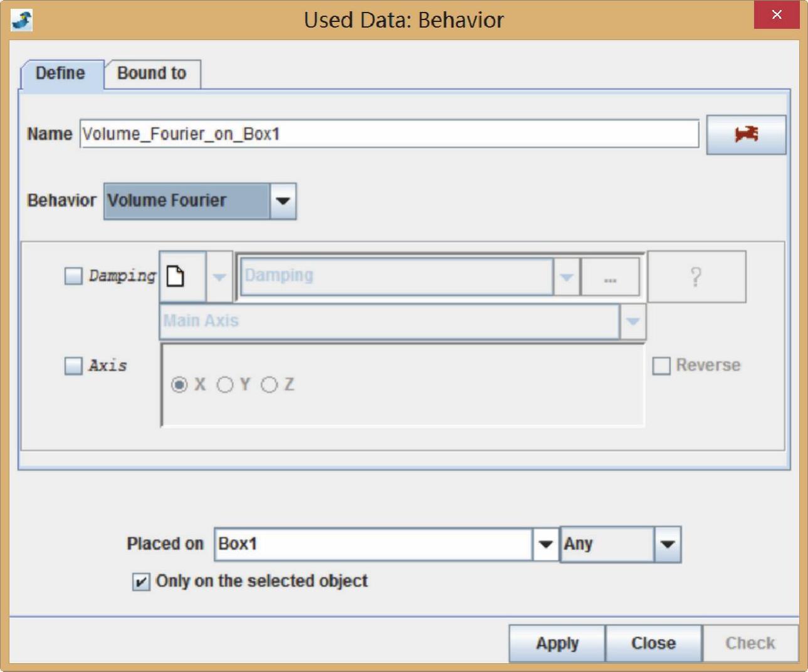The width and height of the screenshot is (808, 672).
Task: Click into the Name text field
Action: [x=389, y=134]
